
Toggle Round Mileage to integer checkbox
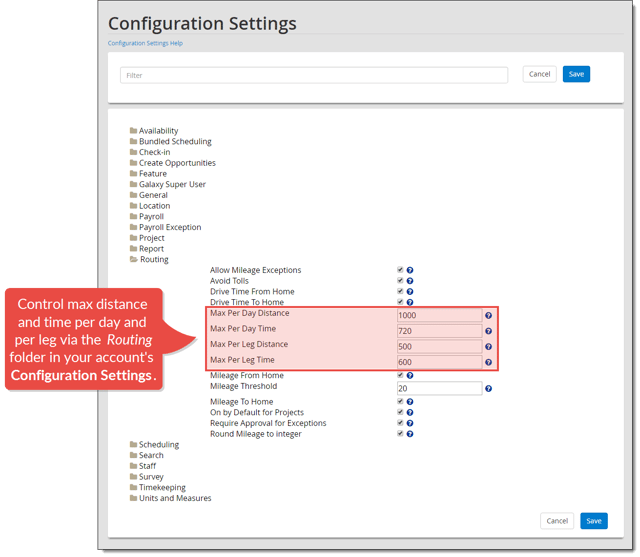(x=400, y=433)
